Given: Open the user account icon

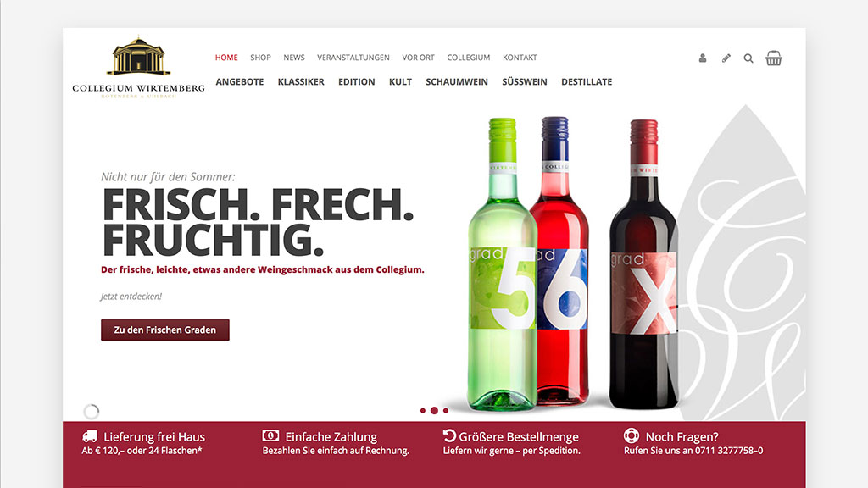Looking at the screenshot, I should [703, 58].
